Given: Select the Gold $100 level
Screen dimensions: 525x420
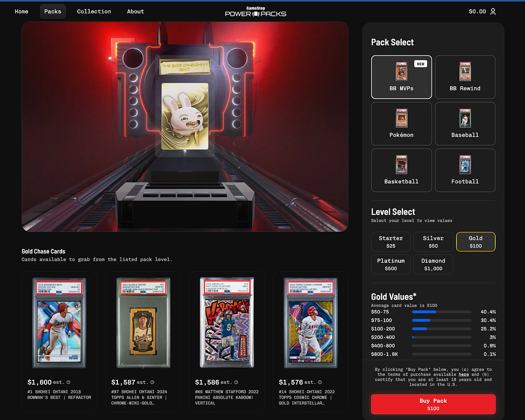Looking at the screenshot, I should click(475, 242).
